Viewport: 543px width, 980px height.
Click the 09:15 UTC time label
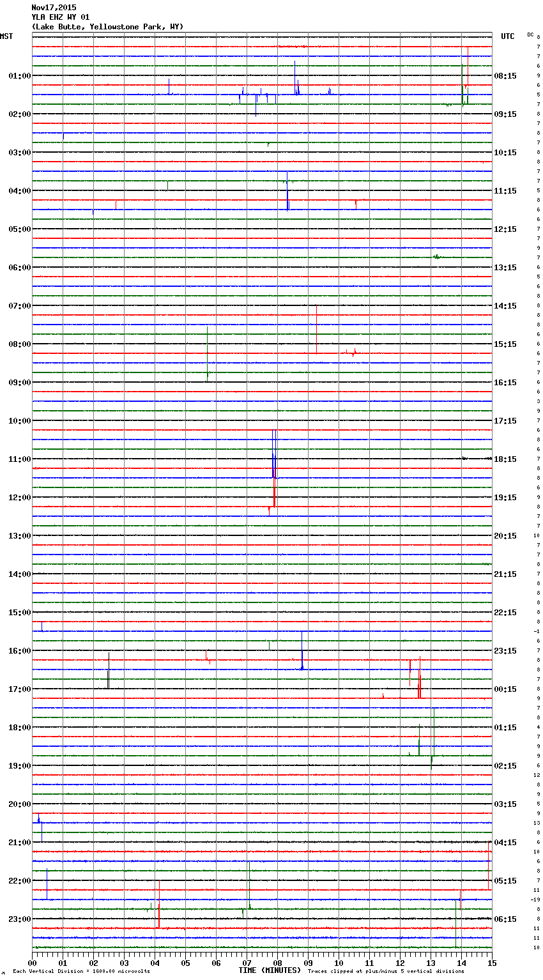(x=505, y=114)
